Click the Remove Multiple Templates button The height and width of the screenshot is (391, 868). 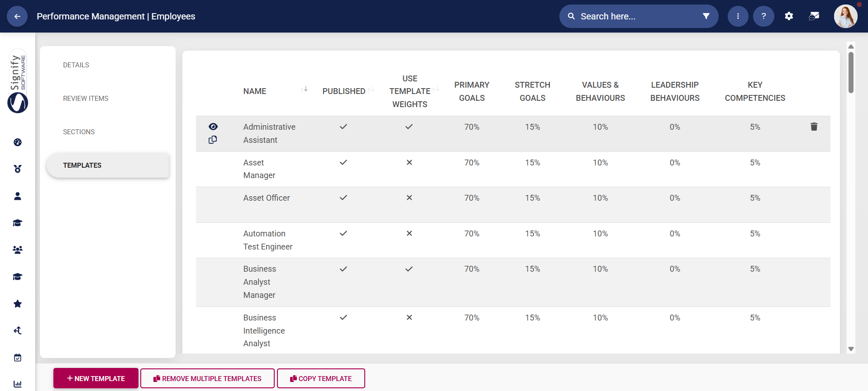tap(207, 378)
